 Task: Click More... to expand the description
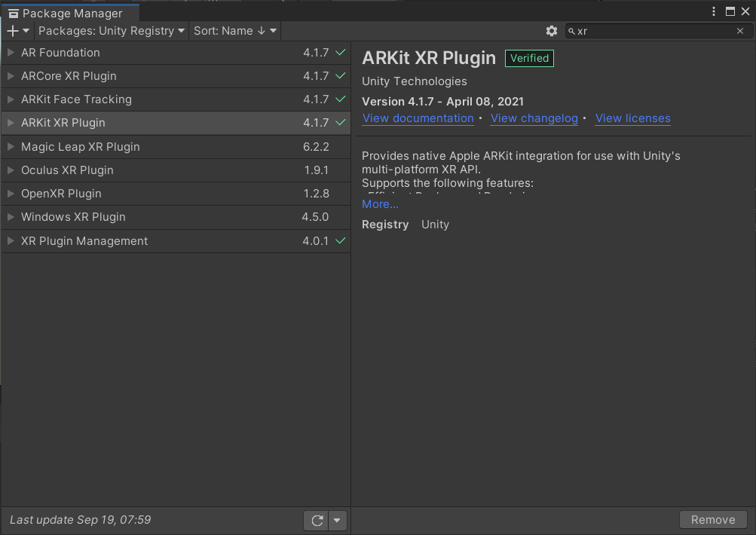pos(380,204)
